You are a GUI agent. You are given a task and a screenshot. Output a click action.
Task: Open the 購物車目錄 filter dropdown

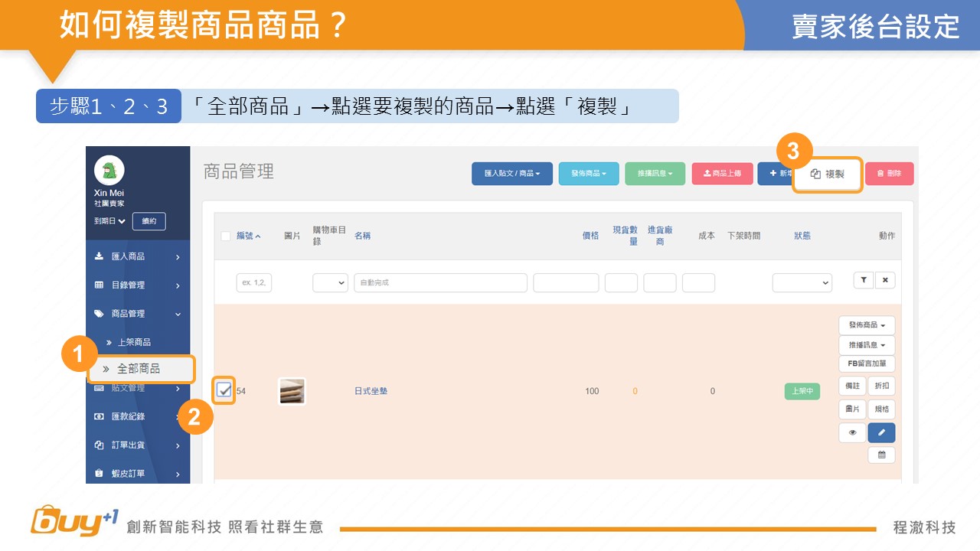[330, 282]
